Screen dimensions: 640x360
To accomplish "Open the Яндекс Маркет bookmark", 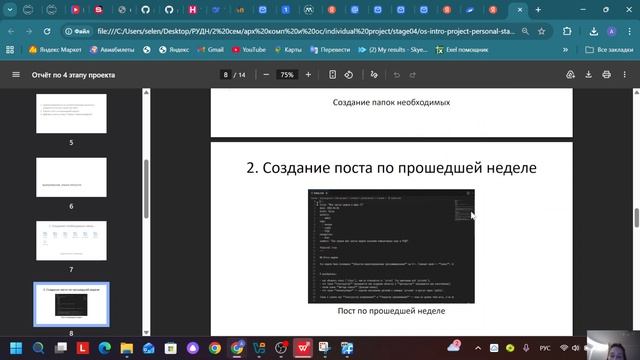I will coord(55,50).
